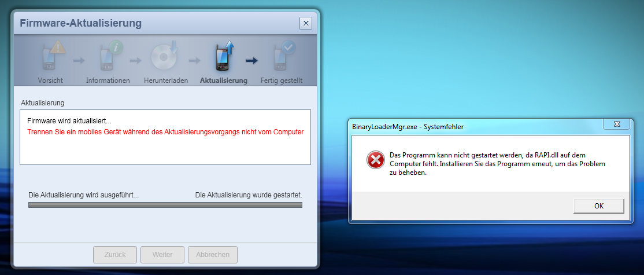The image size is (644, 275).
Task: Select the Herunterladen step label
Action: coord(166,80)
